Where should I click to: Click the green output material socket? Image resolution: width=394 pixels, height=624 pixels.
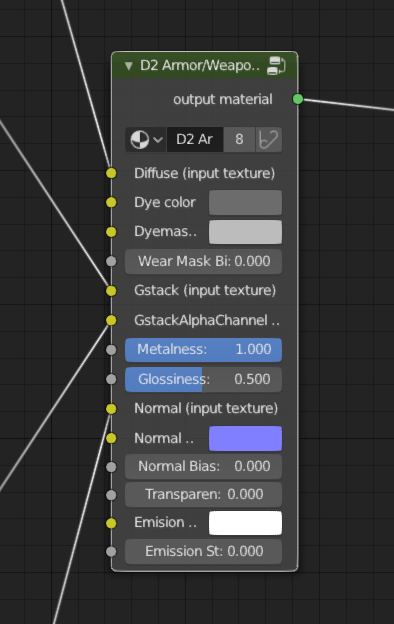click(298, 99)
